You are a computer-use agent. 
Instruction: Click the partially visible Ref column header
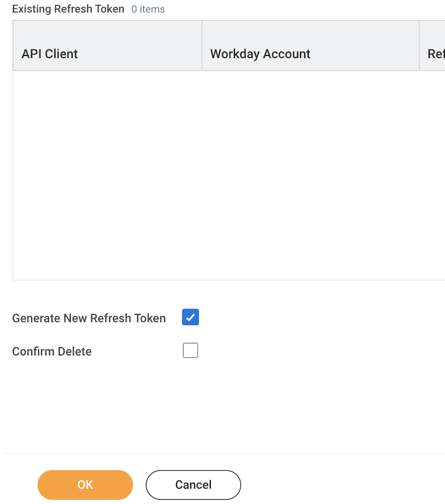435,53
